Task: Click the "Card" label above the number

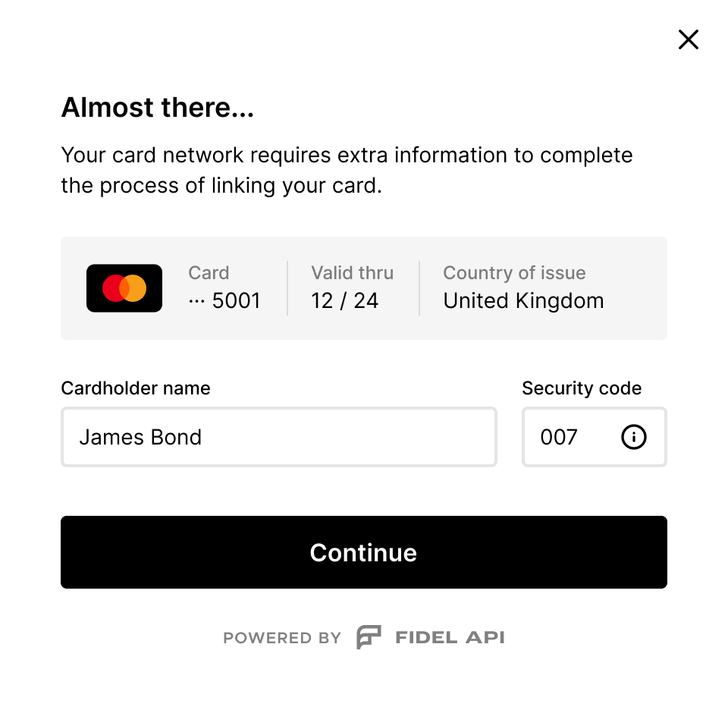Action: pyautogui.click(x=209, y=273)
